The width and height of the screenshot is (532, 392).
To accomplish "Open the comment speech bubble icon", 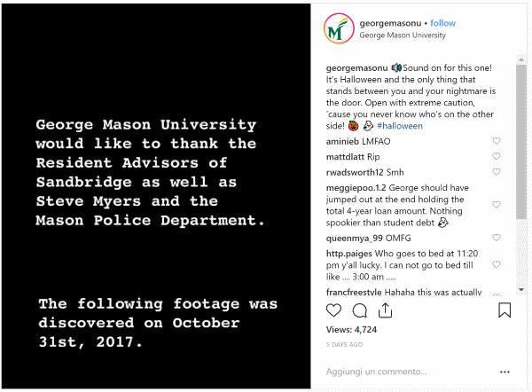I will [360, 310].
